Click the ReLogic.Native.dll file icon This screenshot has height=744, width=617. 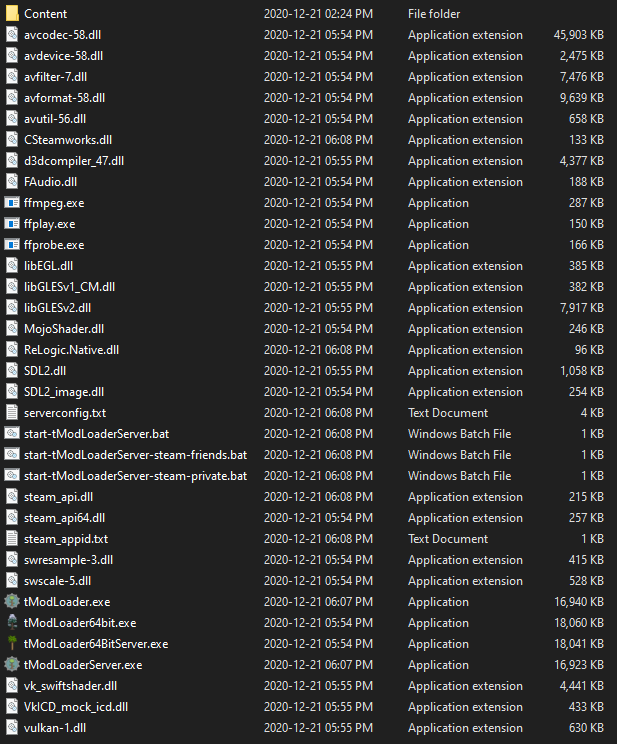click(x=12, y=350)
